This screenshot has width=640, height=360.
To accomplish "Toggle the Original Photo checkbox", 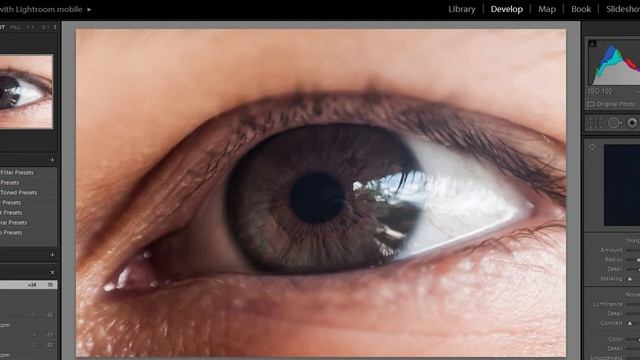I will [591, 104].
